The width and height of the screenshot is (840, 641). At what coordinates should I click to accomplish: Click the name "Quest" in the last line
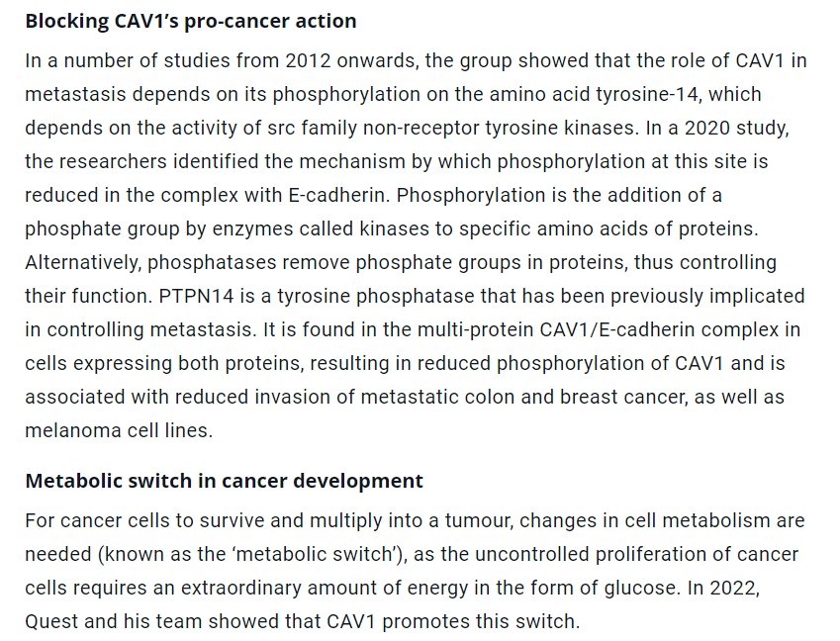pos(53,620)
